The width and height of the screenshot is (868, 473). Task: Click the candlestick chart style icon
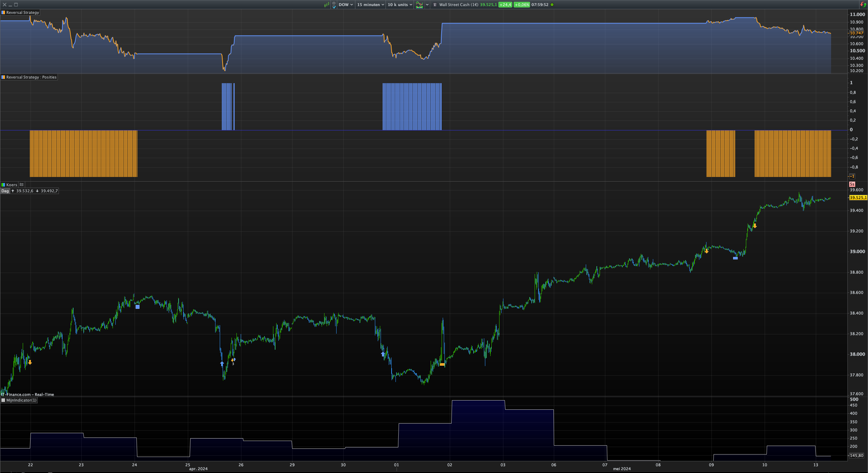327,5
